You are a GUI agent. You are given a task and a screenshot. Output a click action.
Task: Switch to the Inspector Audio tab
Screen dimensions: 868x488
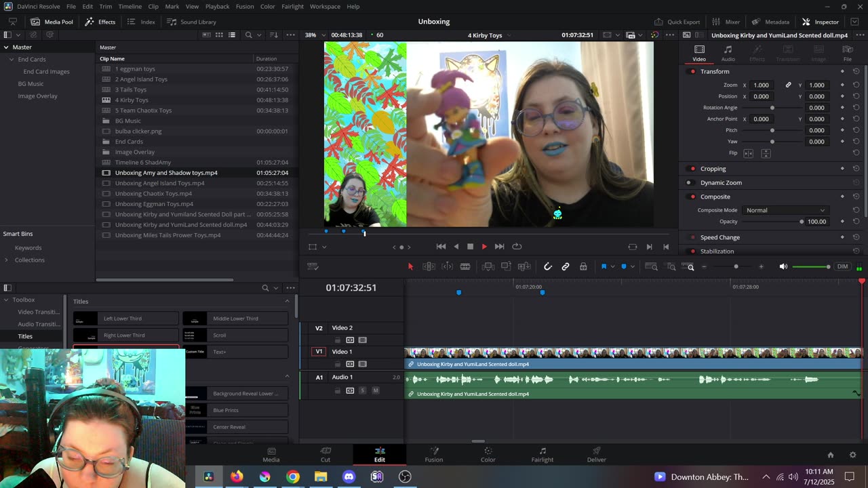pyautogui.click(x=728, y=53)
